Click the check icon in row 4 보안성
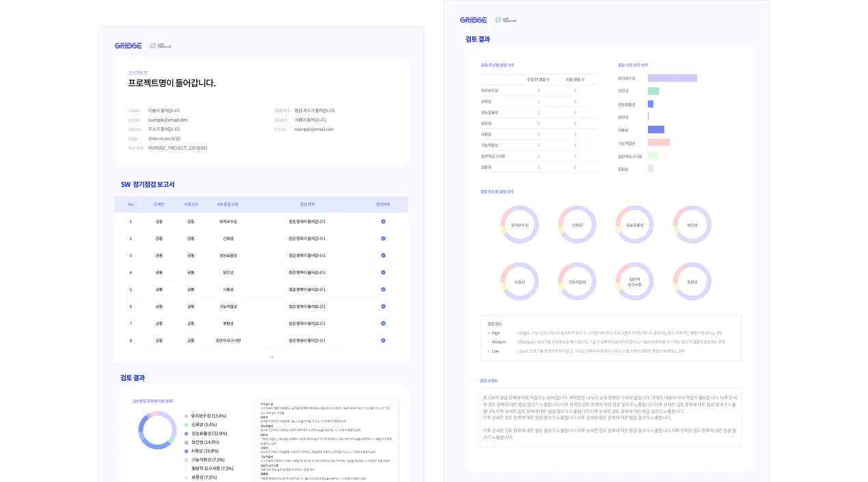 click(383, 272)
